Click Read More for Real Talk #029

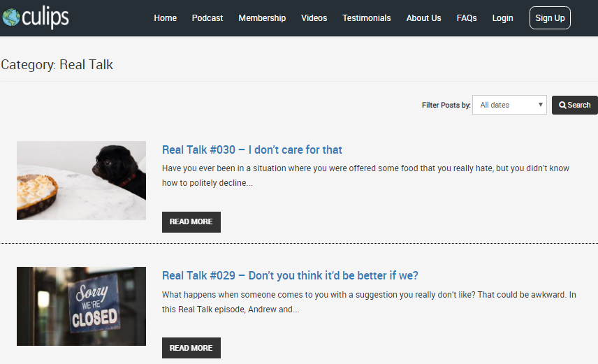point(191,348)
